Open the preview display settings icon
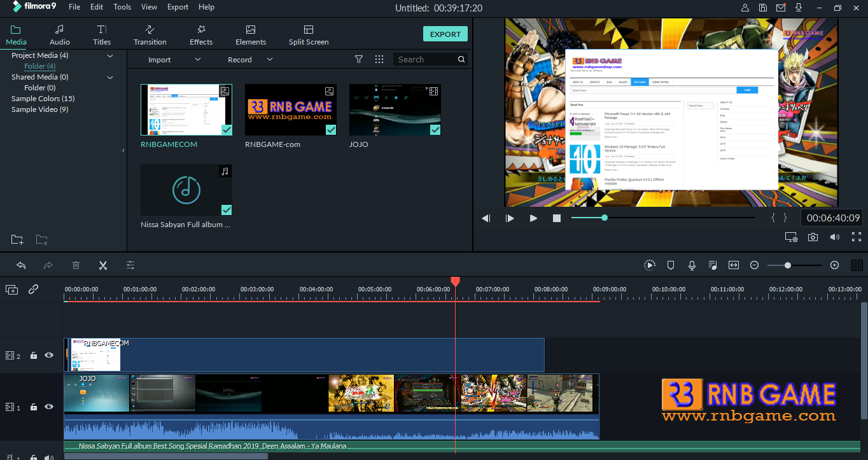This screenshot has height=460, width=868. point(791,237)
